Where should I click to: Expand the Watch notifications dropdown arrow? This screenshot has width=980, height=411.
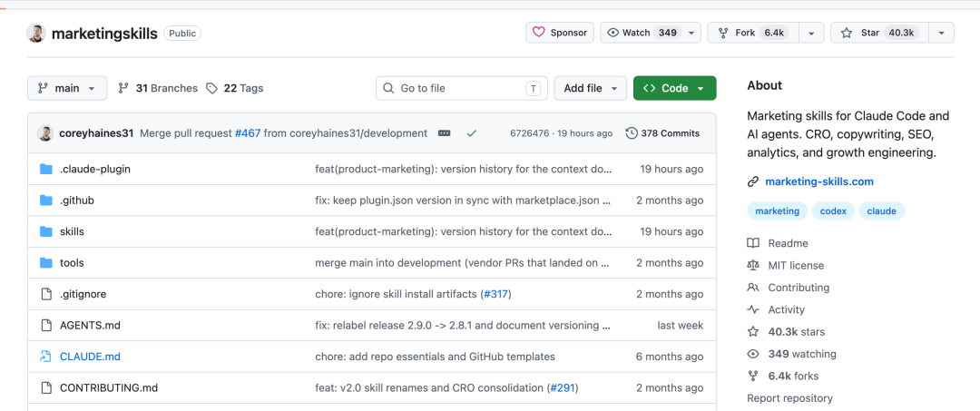691,33
